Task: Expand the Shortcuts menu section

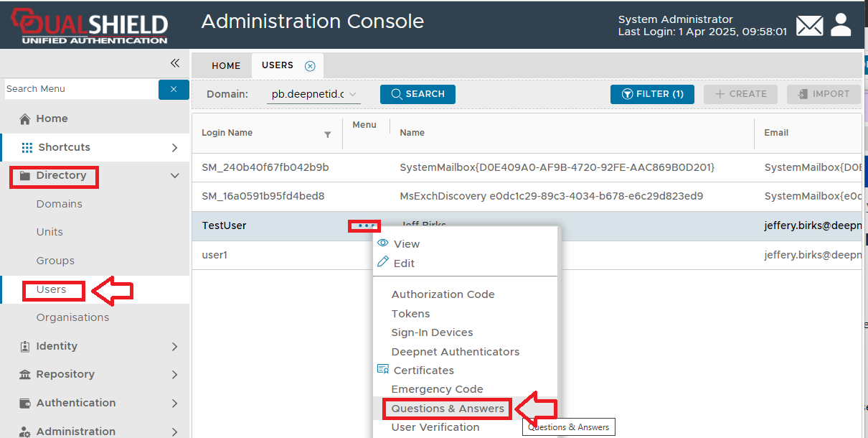Action: point(174,148)
